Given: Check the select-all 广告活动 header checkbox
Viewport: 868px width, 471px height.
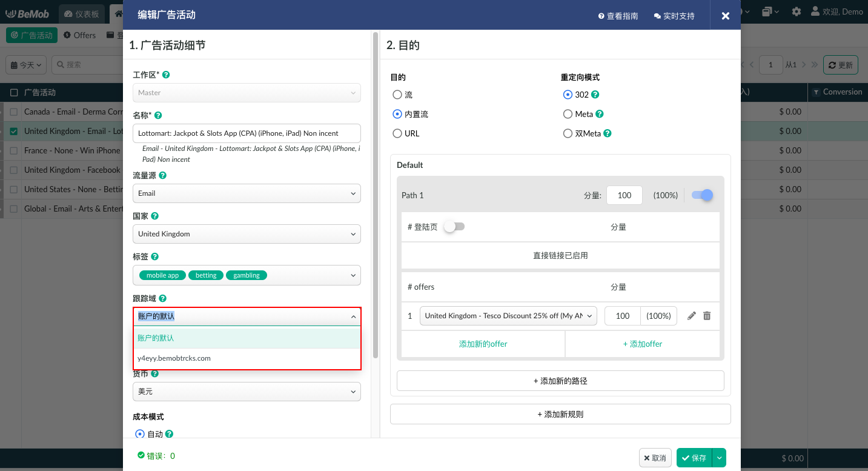Looking at the screenshot, I should (x=14, y=93).
